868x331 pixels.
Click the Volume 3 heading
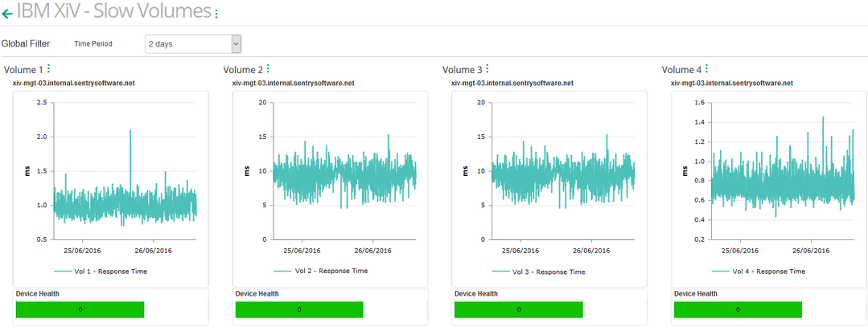(x=463, y=70)
